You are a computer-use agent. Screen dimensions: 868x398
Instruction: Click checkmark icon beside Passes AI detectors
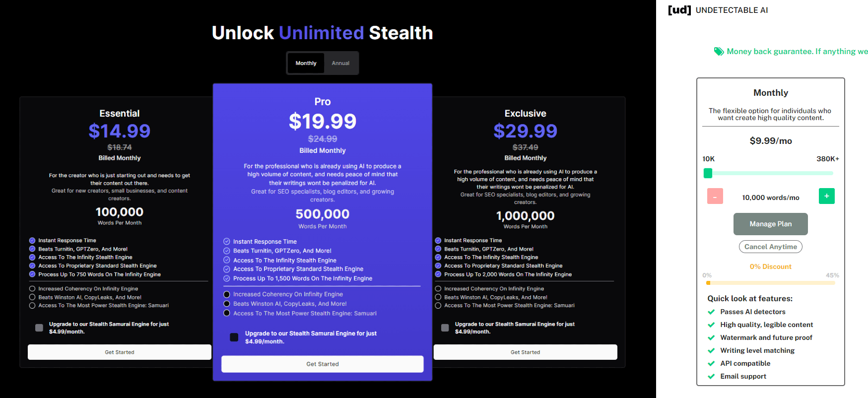tap(711, 312)
